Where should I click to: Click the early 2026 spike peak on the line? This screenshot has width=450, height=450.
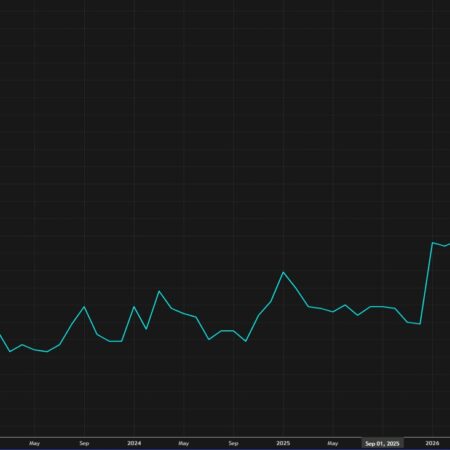click(x=433, y=243)
